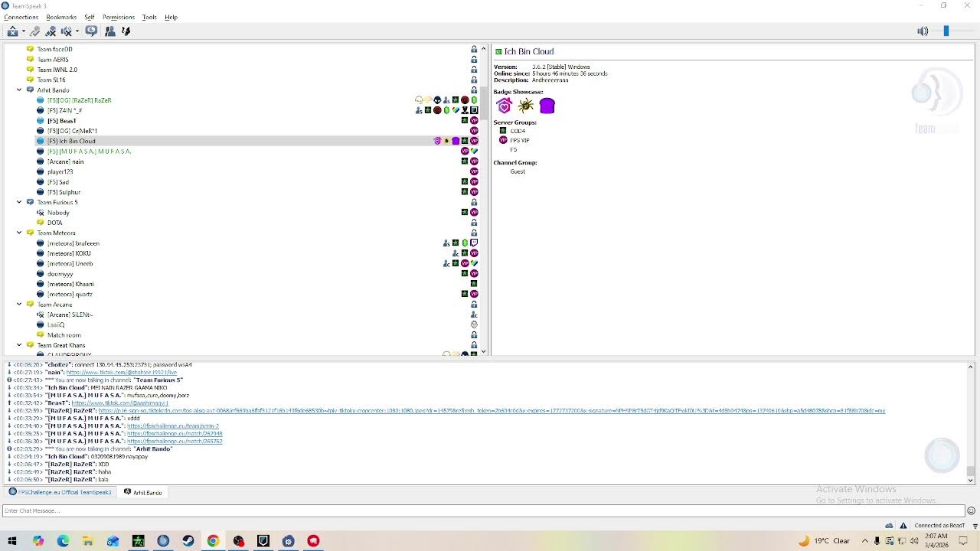
Task: Click the VIP badge on BeasT's row
Action: [x=474, y=121]
